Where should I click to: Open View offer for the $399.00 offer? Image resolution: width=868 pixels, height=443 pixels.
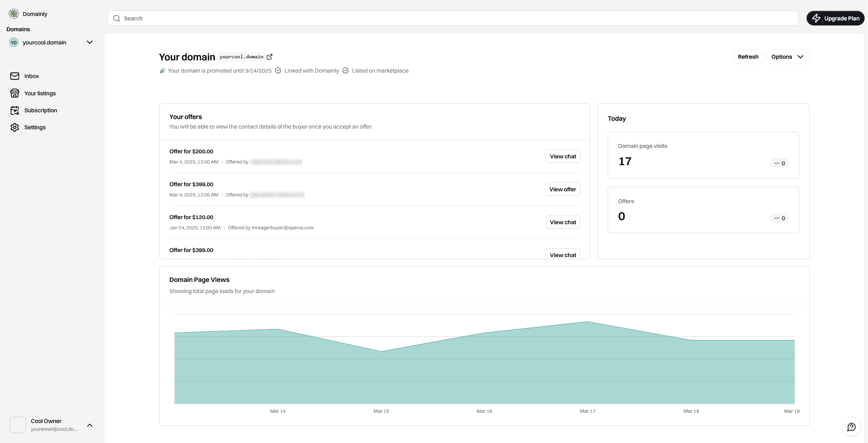click(562, 189)
